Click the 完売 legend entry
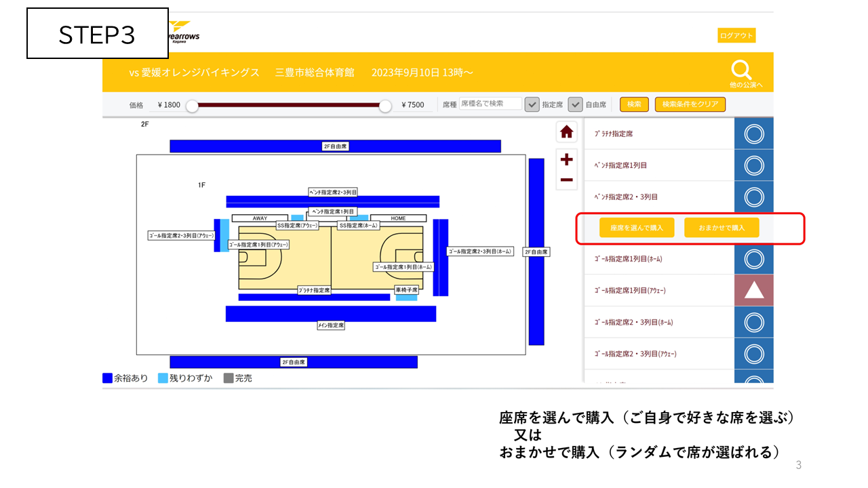The image size is (868, 488). tap(238, 378)
